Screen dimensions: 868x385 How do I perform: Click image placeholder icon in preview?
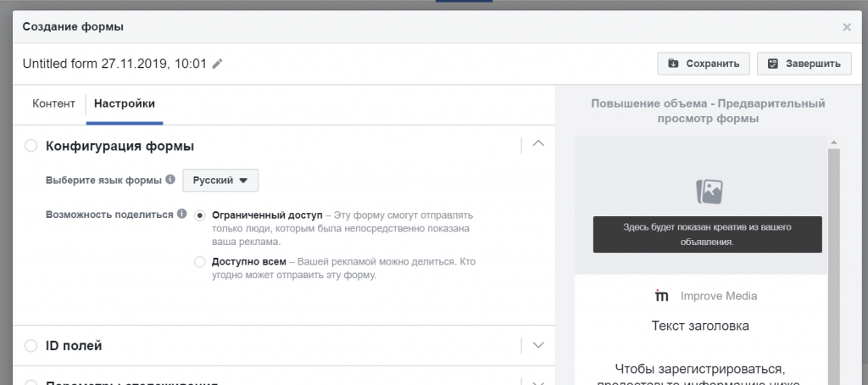click(709, 192)
